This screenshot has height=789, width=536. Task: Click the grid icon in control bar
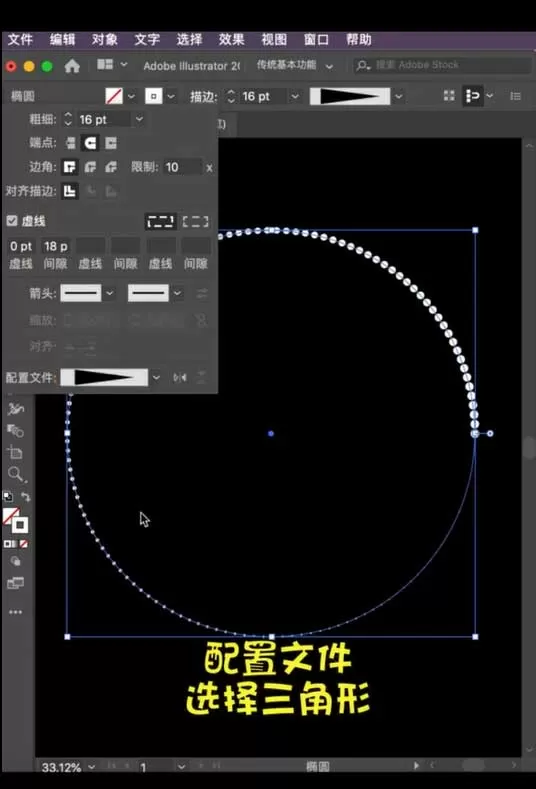449,96
